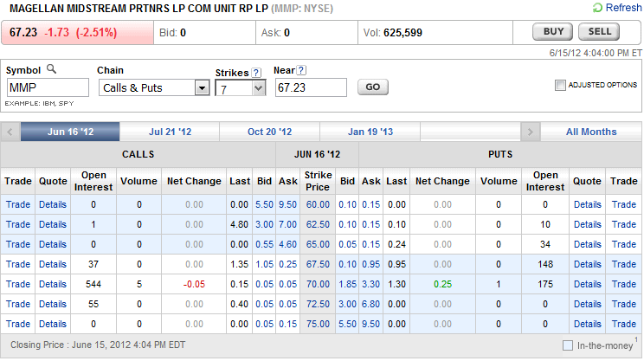The width and height of the screenshot is (644, 361).
Task: Click the SELL button
Action: click(599, 32)
